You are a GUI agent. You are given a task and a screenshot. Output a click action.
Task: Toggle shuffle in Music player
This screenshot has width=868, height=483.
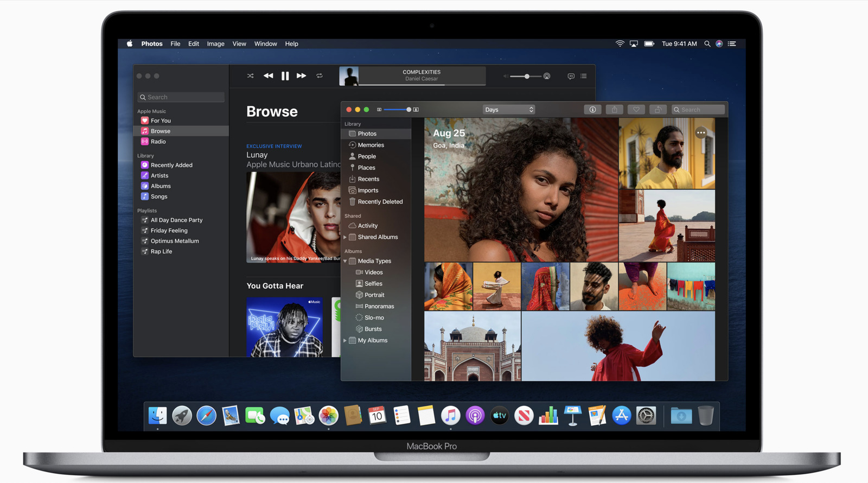pos(250,76)
